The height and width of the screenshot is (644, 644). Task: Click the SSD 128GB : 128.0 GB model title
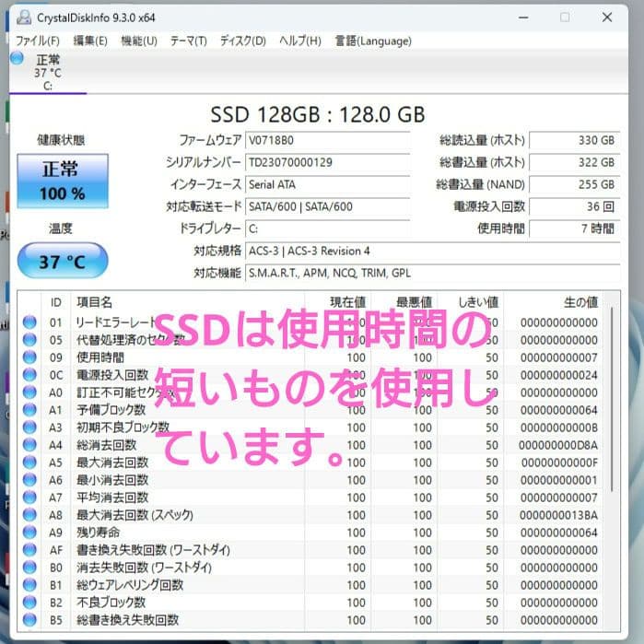(318, 114)
